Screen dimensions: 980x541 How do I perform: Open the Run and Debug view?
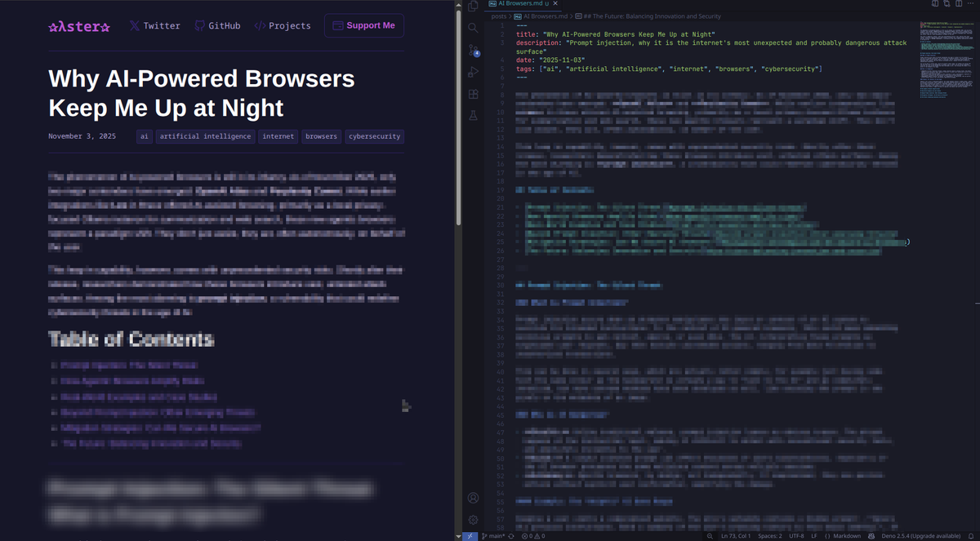[473, 72]
